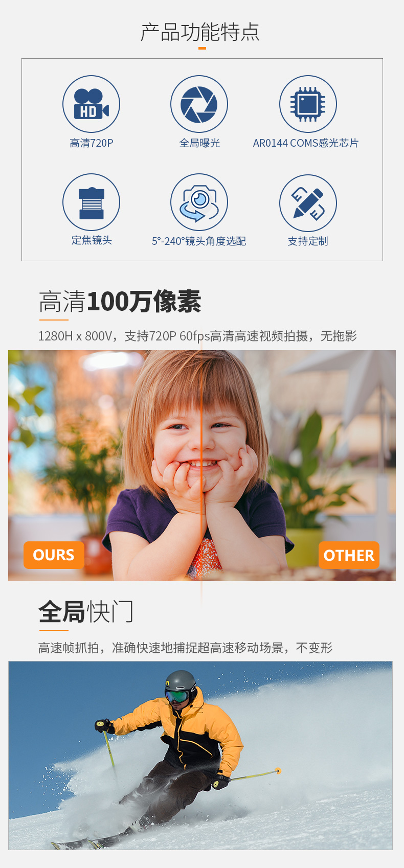This screenshot has height=868, width=404.
Task: Select the 支持定制 label
Action: coord(308,241)
